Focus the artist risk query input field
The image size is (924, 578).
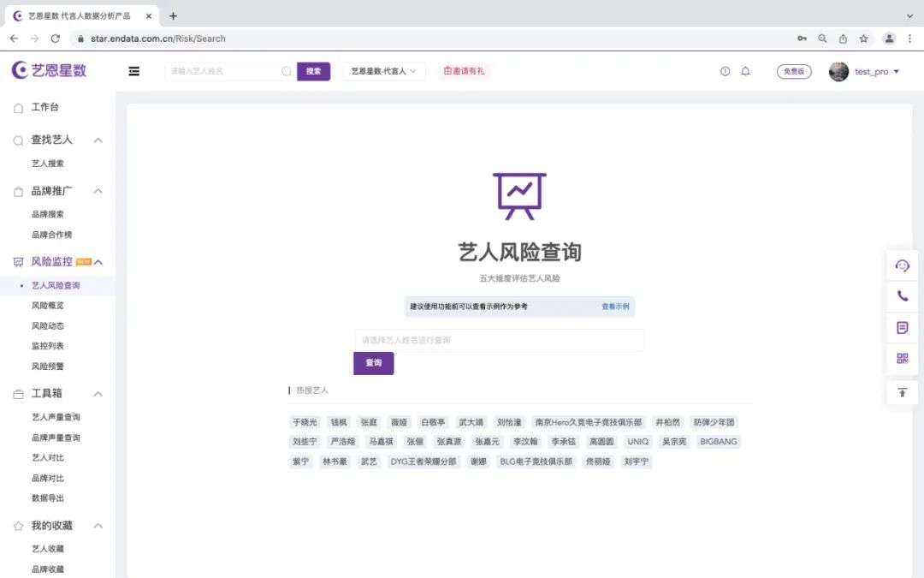coord(499,340)
